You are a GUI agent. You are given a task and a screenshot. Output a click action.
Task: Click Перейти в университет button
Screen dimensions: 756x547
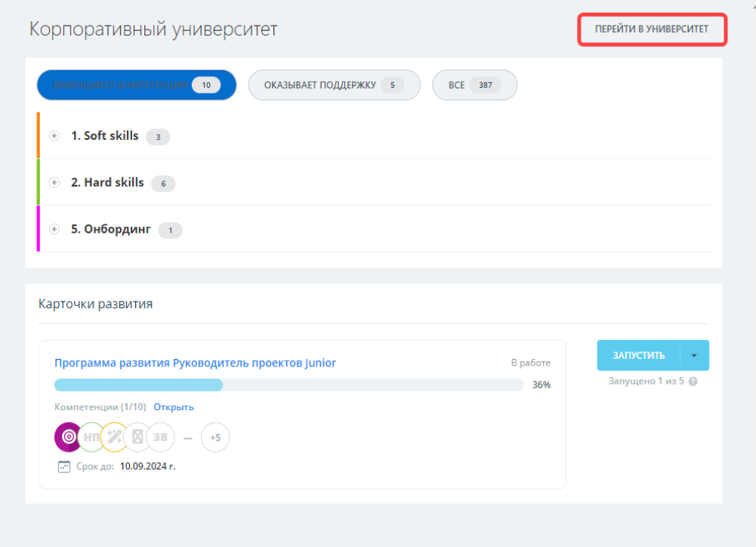pos(652,29)
